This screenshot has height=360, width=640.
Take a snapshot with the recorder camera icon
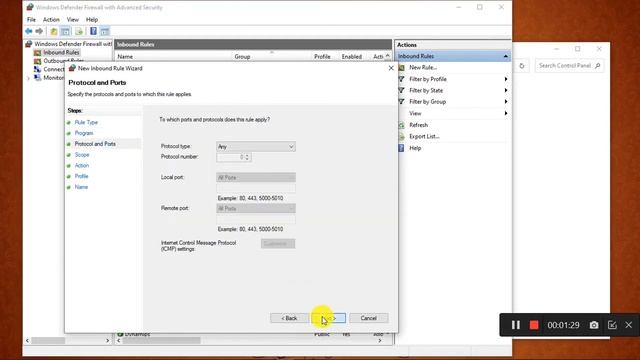[x=594, y=325]
